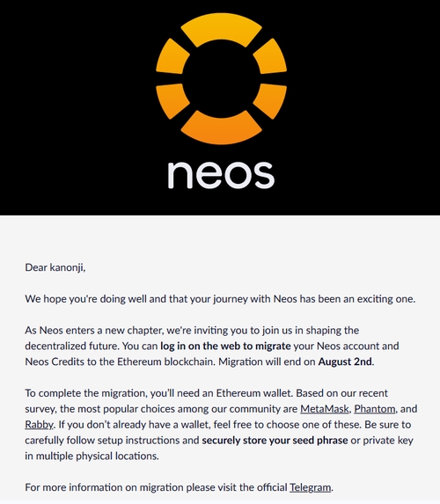Click the bottom segment of the Neos logo
440x504 pixels.
pos(221,128)
